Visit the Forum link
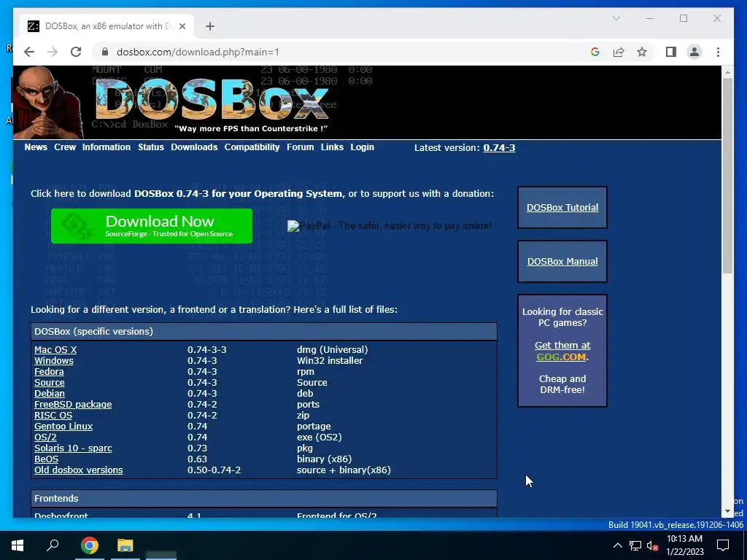This screenshot has height=560, width=747. [x=300, y=147]
